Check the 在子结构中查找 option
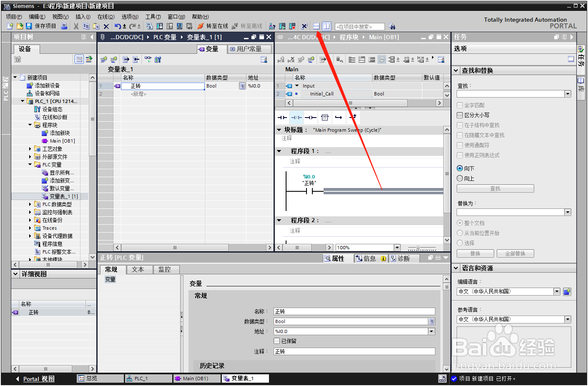This screenshot has width=588, height=386. point(460,125)
